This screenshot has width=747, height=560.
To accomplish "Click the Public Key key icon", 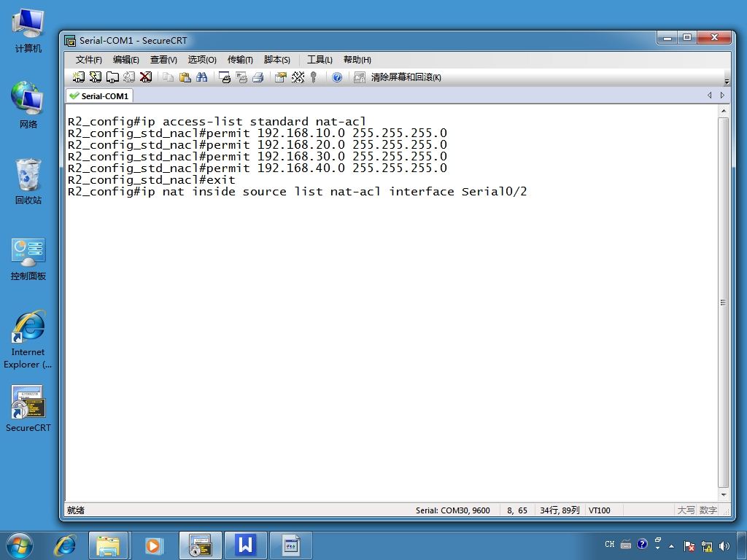I will (314, 77).
